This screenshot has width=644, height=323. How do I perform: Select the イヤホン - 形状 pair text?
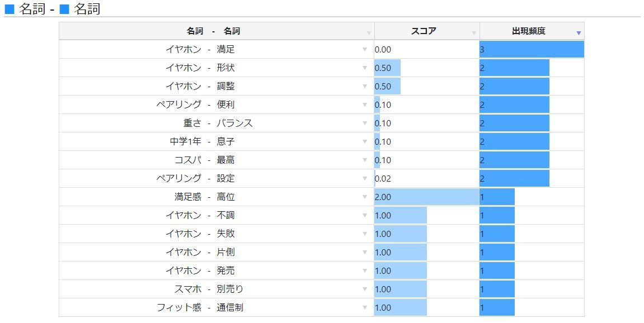[x=200, y=68]
